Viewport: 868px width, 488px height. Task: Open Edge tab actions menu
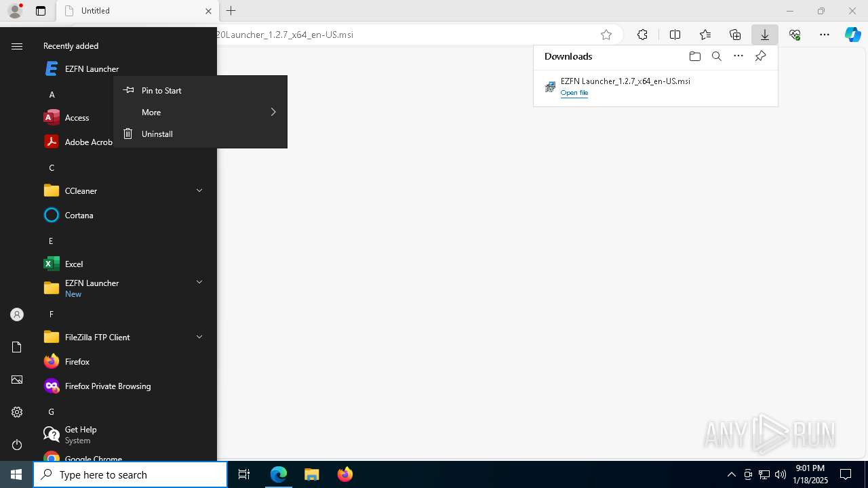pyautogui.click(x=41, y=11)
